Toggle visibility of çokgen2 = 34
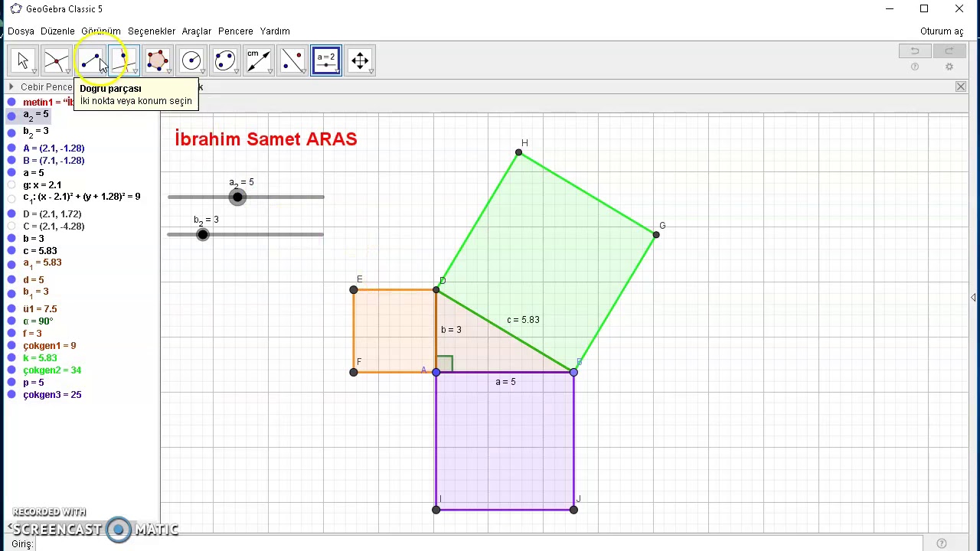 tap(11, 370)
